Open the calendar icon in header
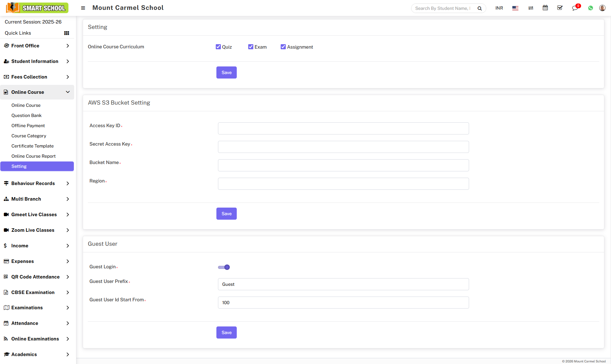Viewport: 611px width, 364px height. tap(545, 8)
